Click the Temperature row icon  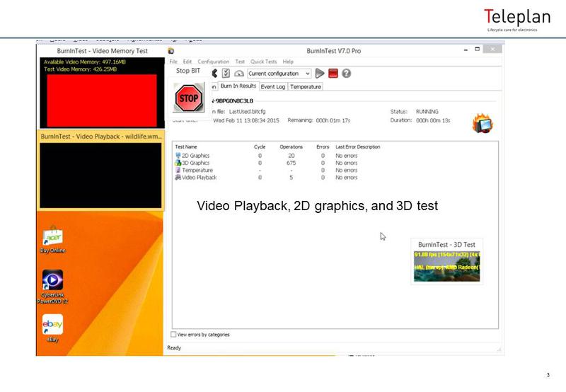click(x=178, y=170)
